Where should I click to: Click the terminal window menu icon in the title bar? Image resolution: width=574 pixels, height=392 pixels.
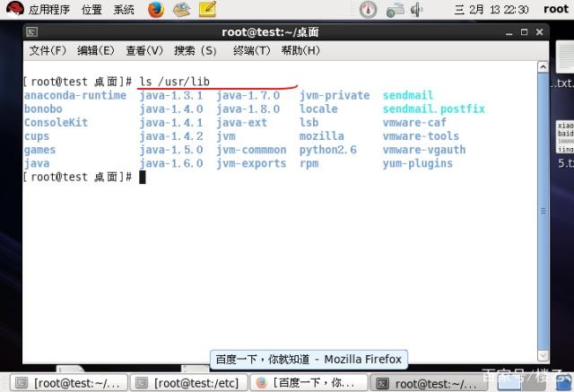click(x=32, y=32)
